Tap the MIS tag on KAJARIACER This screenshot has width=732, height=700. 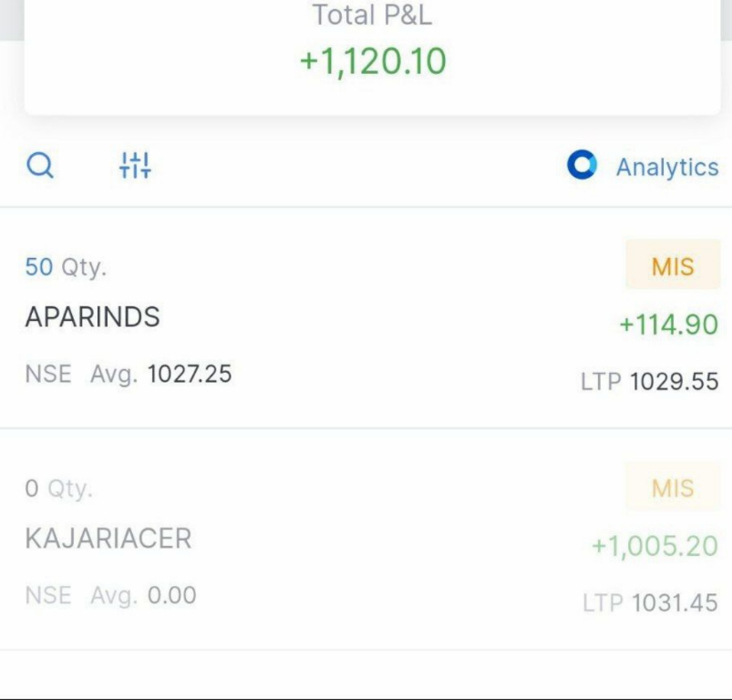click(672, 489)
